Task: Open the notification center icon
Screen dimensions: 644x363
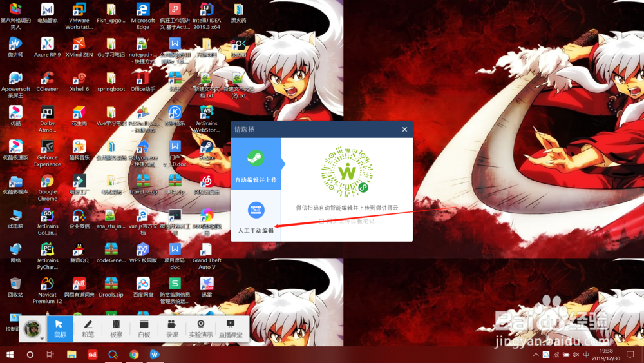Action: [630, 355]
